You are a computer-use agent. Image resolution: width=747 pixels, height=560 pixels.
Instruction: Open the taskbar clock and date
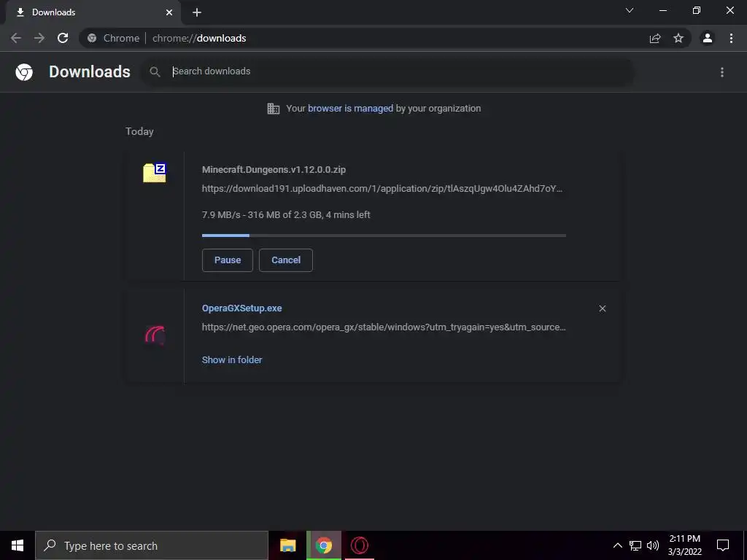point(685,545)
